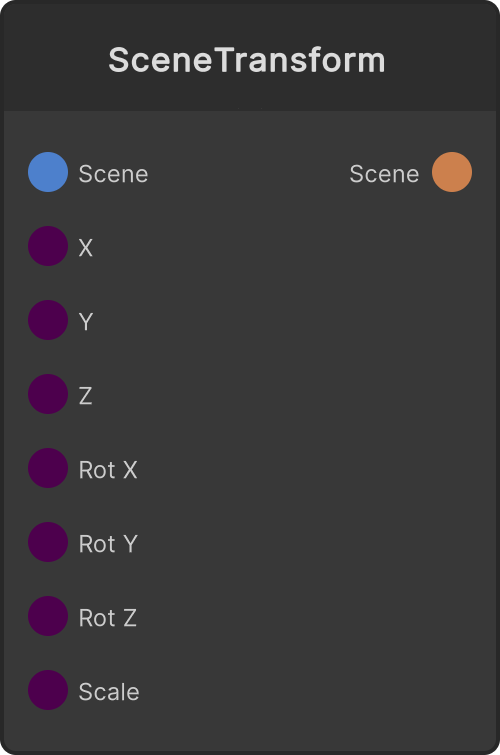Select the Z input socket
Viewport: 500px width, 755px height.
(x=48, y=394)
